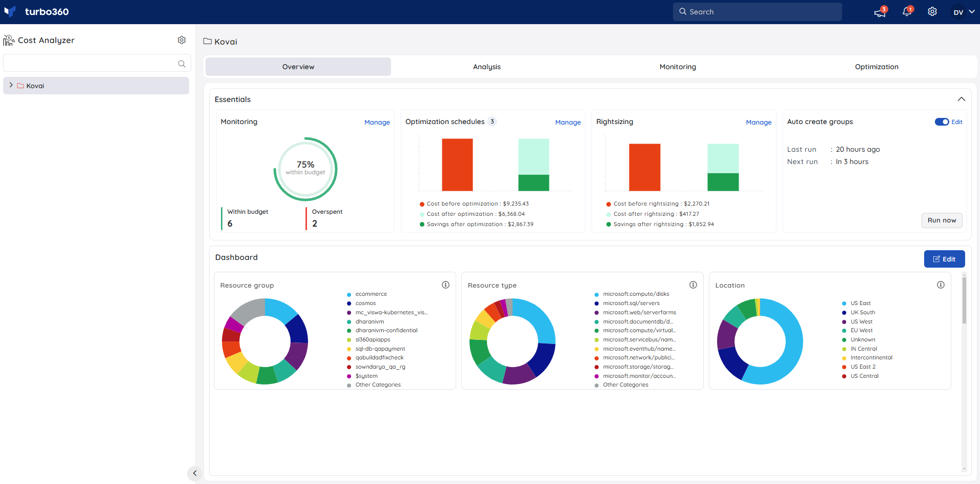This screenshot has height=484, width=980.
Task: Click the Run now button
Action: 942,220
